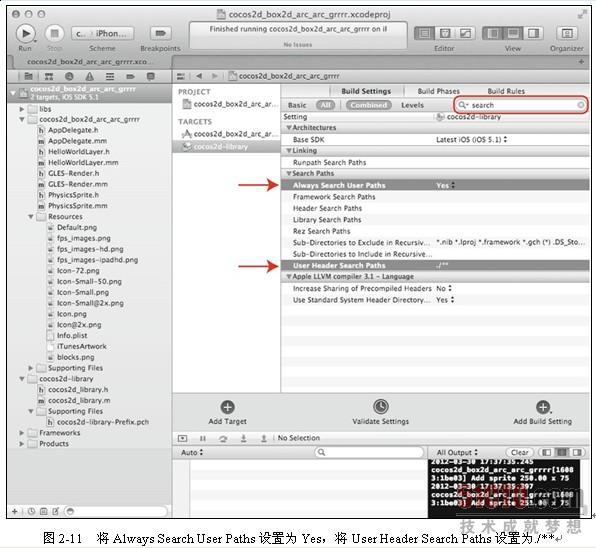Image resolution: width=596 pixels, height=548 pixels.
Task: Click the step into debug icon
Action: pos(244,439)
